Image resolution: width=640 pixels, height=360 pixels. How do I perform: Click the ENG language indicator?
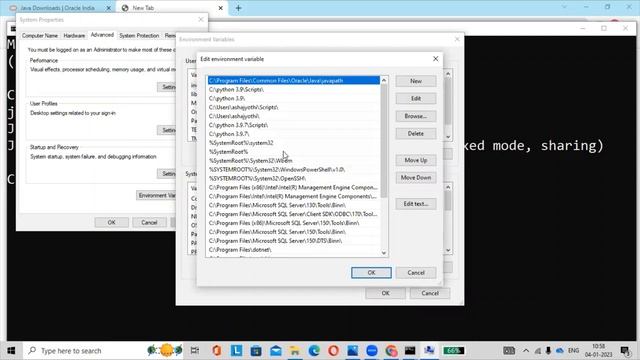click(573, 351)
